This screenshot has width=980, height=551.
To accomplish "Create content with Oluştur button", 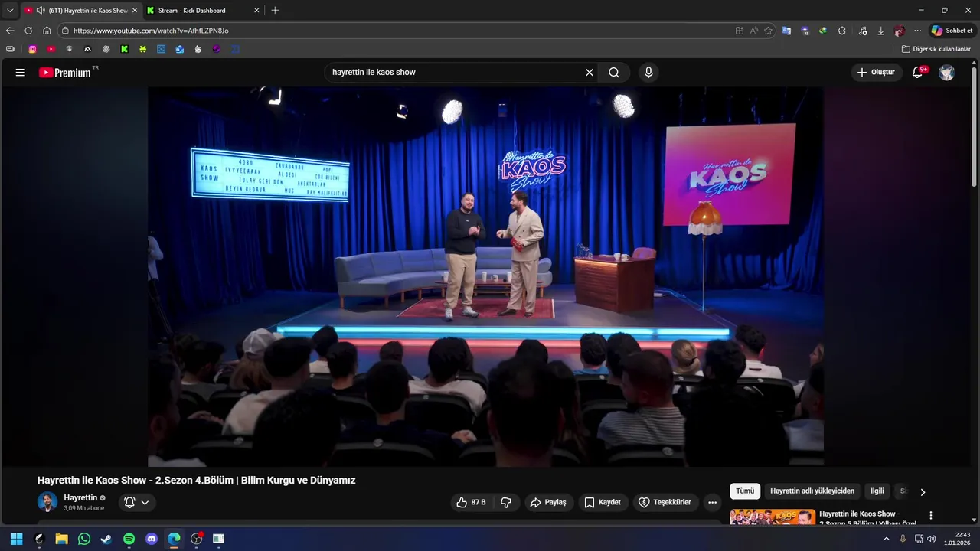I will pyautogui.click(x=876, y=73).
